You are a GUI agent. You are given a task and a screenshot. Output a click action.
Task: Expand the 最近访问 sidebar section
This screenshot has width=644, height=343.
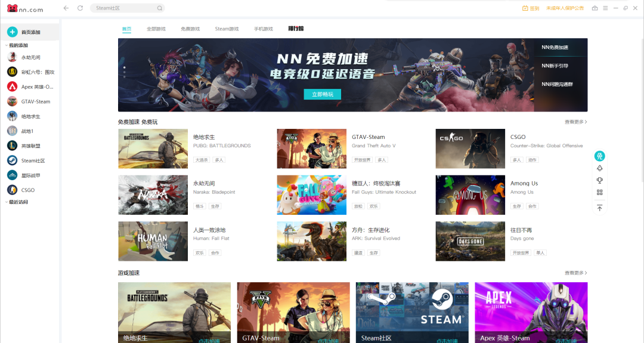(x=17, y=202)
